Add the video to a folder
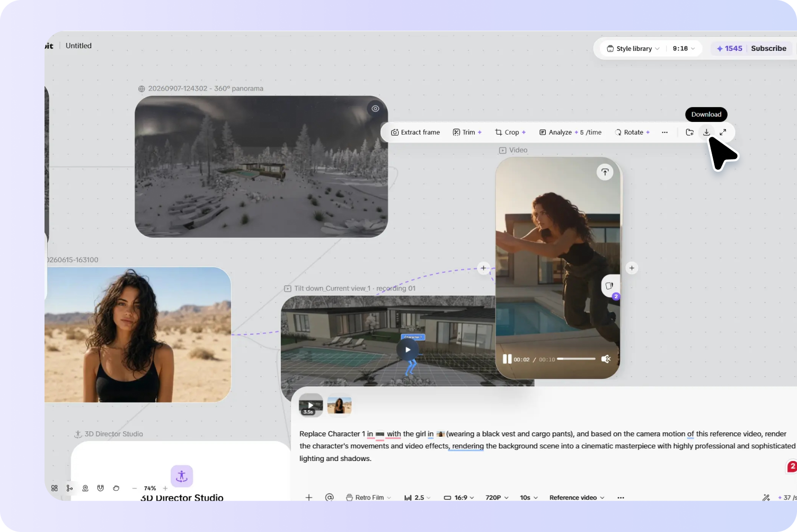This screenshot has height=532, width=797. point(689,132)
